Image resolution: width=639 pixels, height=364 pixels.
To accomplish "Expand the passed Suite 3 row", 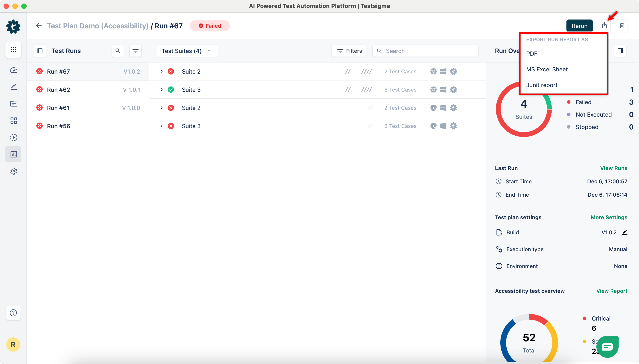I will pos(162,90).
